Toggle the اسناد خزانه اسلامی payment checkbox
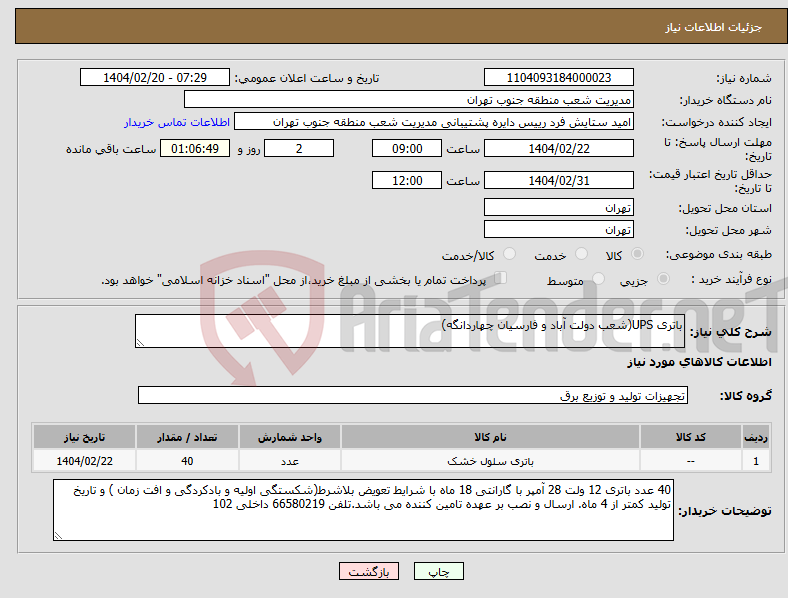Screen dimensions: 788x598 pyautogui.click(x=501, y=278)
